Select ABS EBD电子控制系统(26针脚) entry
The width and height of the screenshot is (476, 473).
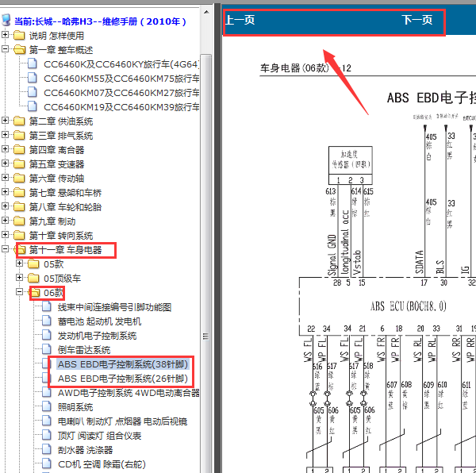coord(123,379)
